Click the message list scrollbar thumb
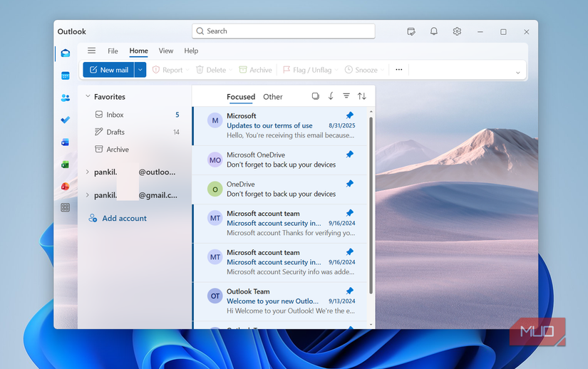This screenshot has height=369, width=588. (x=371, y=205)
